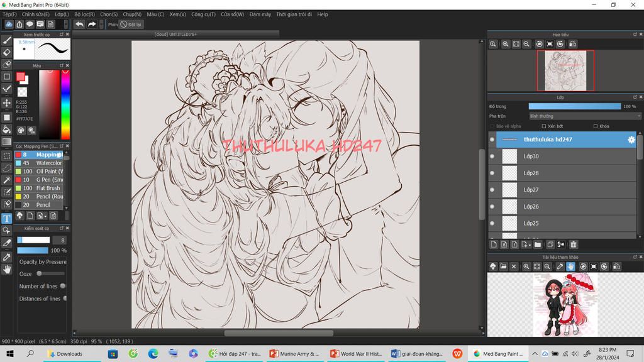Open the Tệp(F) menu
This screenshot has height=362, width=644.
pos(9,14)
